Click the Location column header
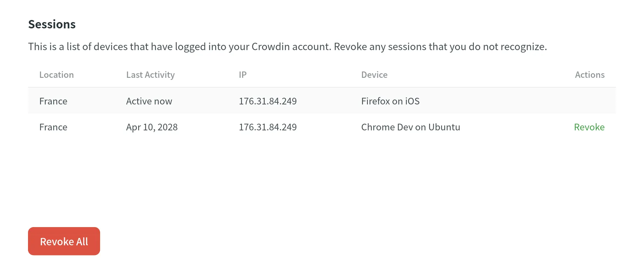 coord(56,75)
